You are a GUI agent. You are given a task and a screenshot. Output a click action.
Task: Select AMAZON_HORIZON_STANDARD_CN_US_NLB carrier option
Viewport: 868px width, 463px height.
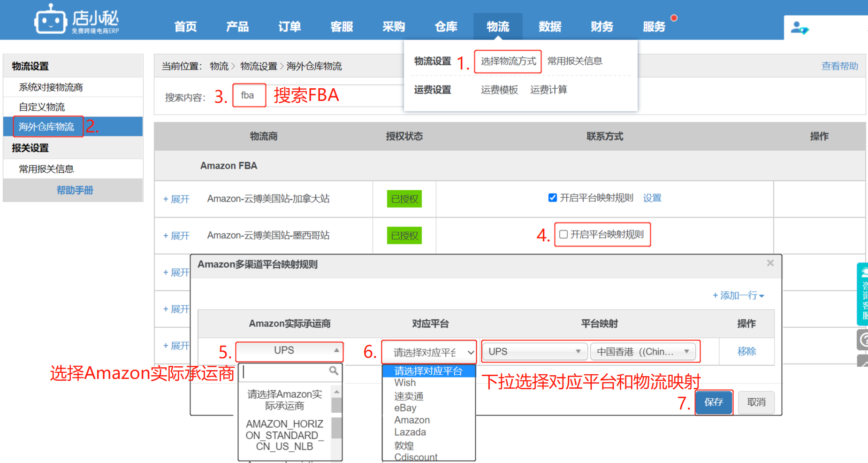[x=285, y=435]
